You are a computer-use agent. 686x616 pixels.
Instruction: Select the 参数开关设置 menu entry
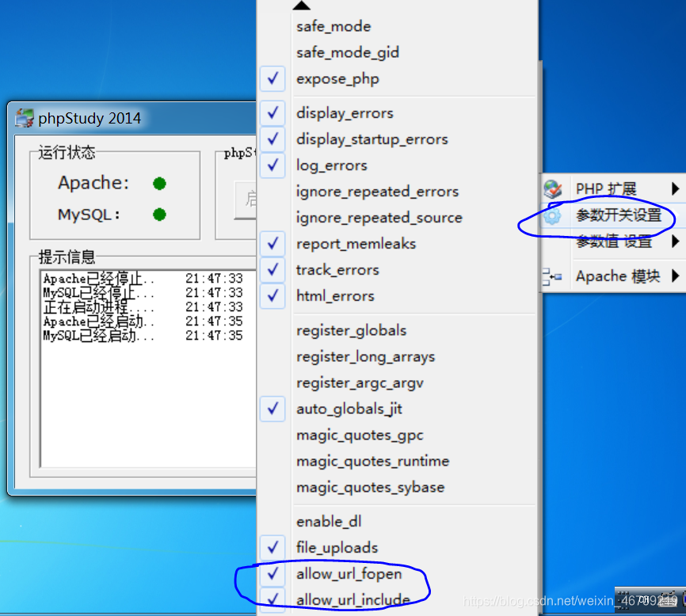pyautogui.click(x=613, y=215)
